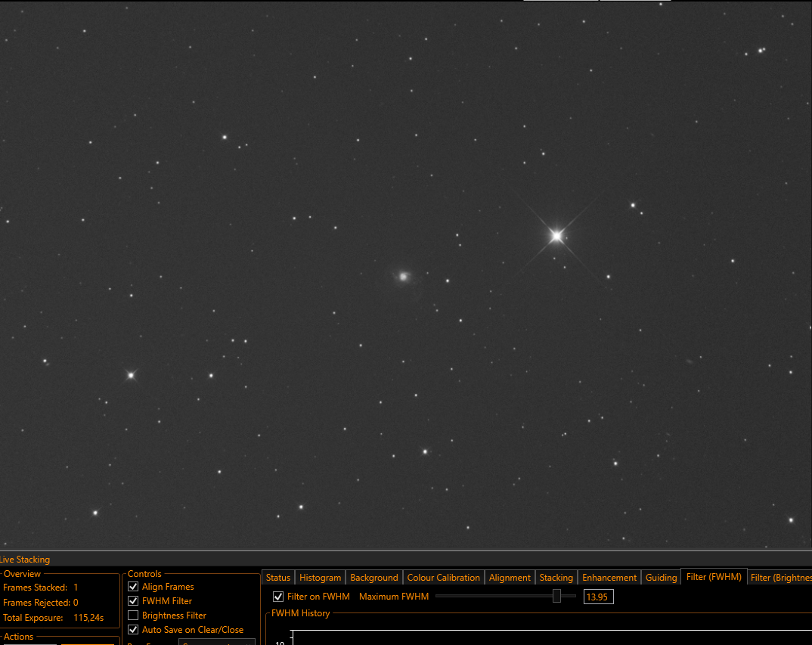Click the Live Stacking panel title

[25, 560]
